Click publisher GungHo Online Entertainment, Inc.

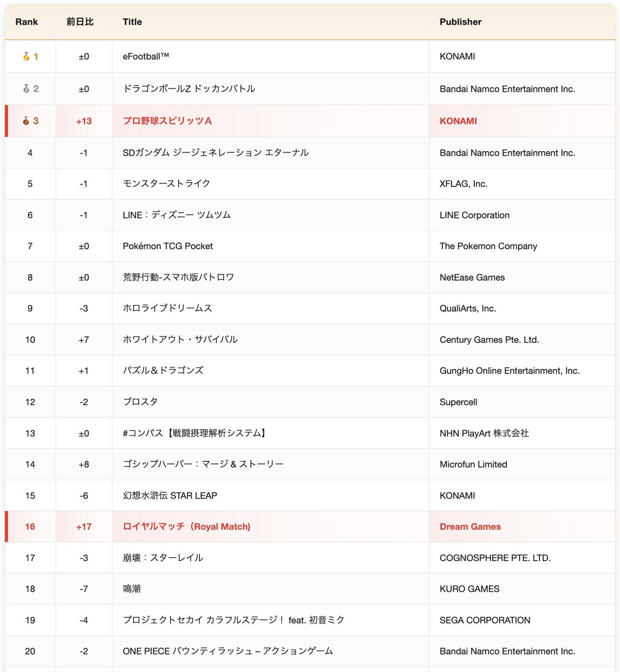click(510, 371)
